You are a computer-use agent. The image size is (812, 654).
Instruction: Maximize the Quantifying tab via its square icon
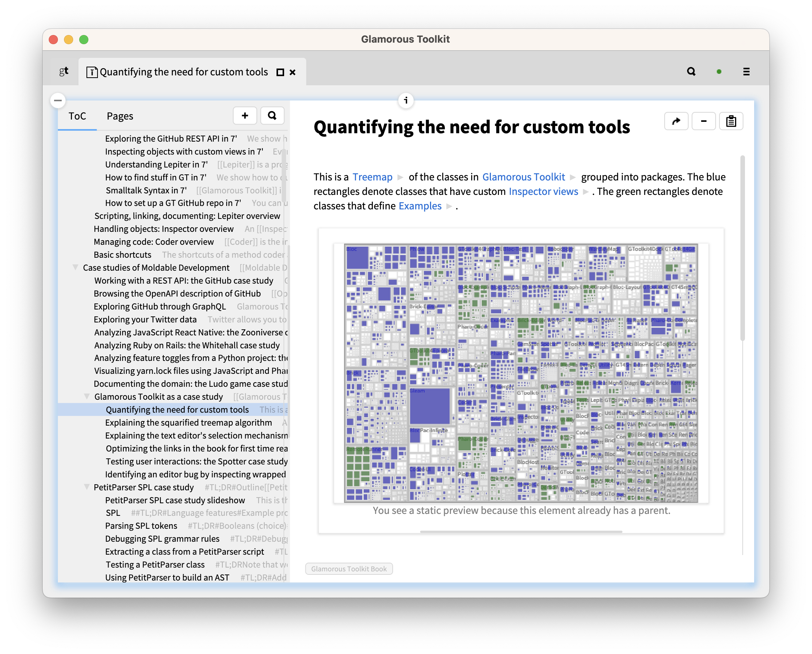pos(280,72)
